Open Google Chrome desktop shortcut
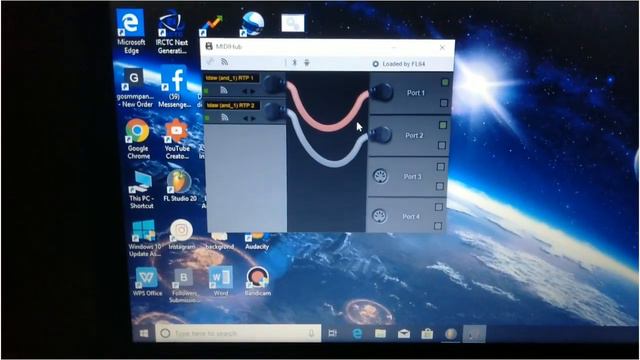 coord(138,139)
